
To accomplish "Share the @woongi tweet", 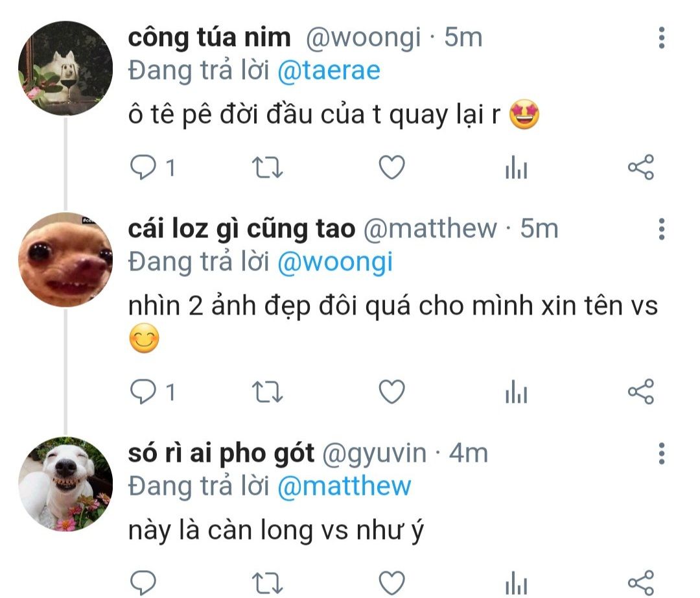I will tap(641, 167).
